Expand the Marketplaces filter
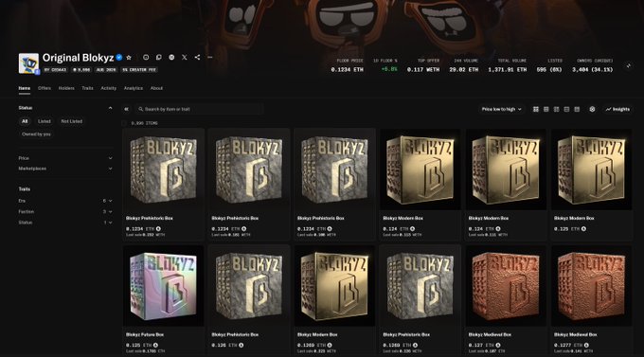 point(65,169)
